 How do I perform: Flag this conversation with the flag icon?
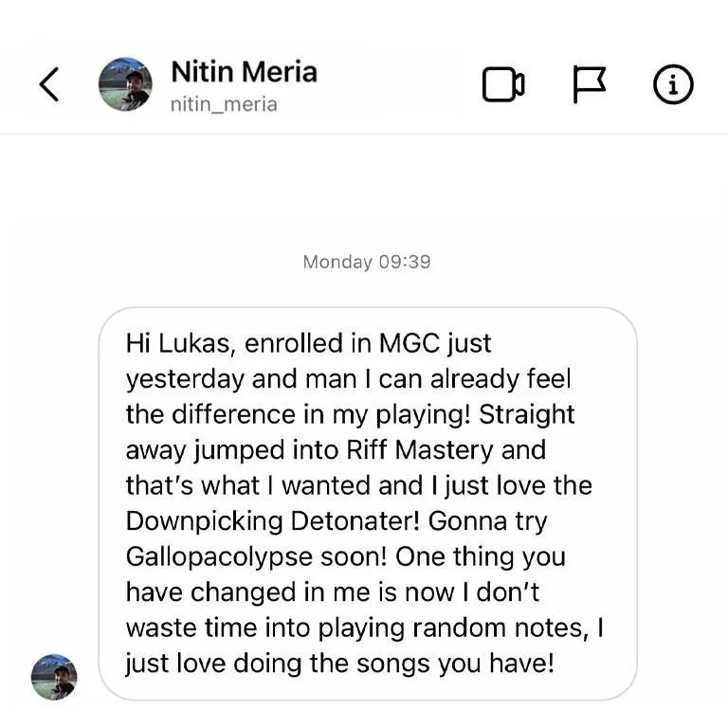point(590,84)
